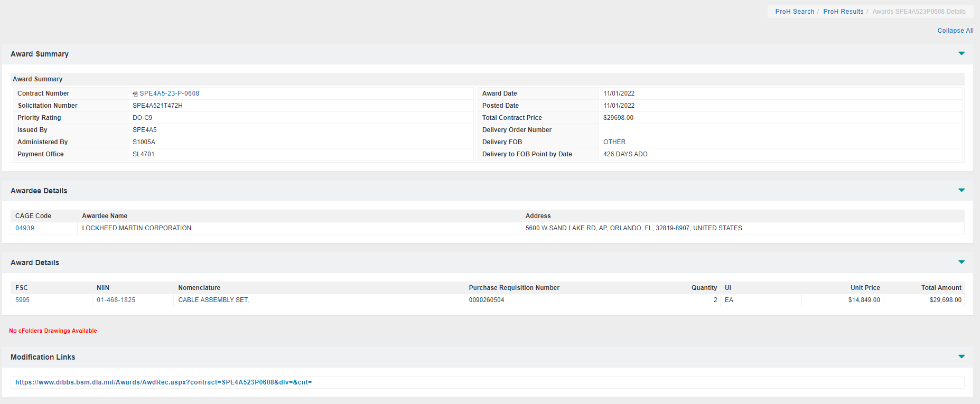980x404 pixels.
Task: Click the Quantity column header
Action: click(704, 288)
